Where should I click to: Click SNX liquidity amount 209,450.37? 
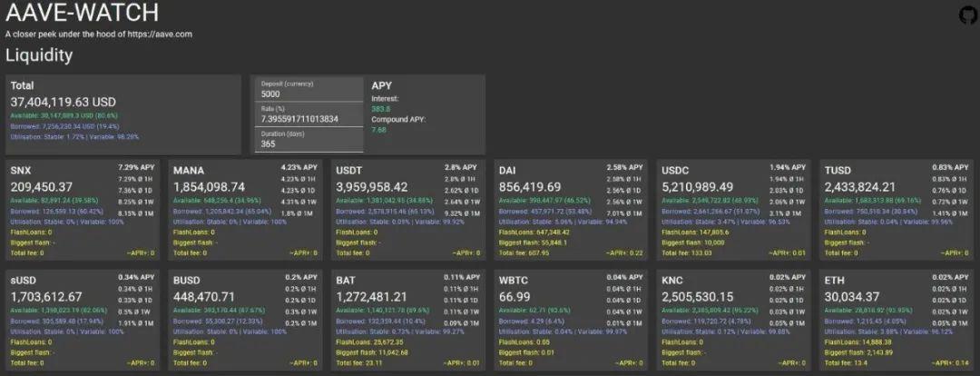[42, 186]
